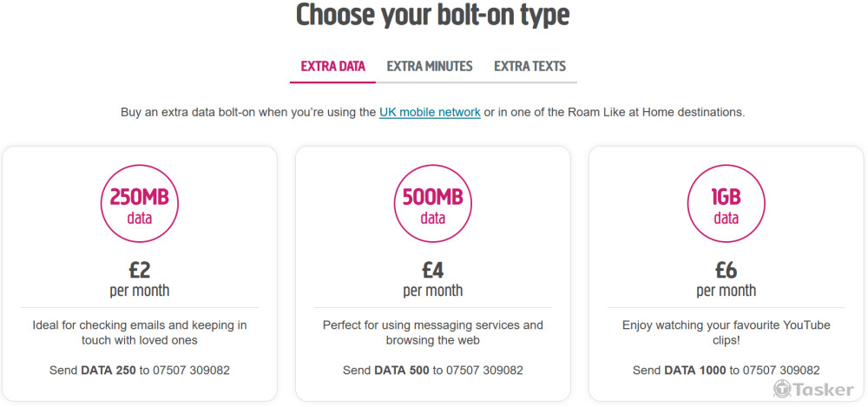Screen dimensions: 868x407
Task: Click the messaging services description text
Action: pyautogui.click(x=433, y=332)
